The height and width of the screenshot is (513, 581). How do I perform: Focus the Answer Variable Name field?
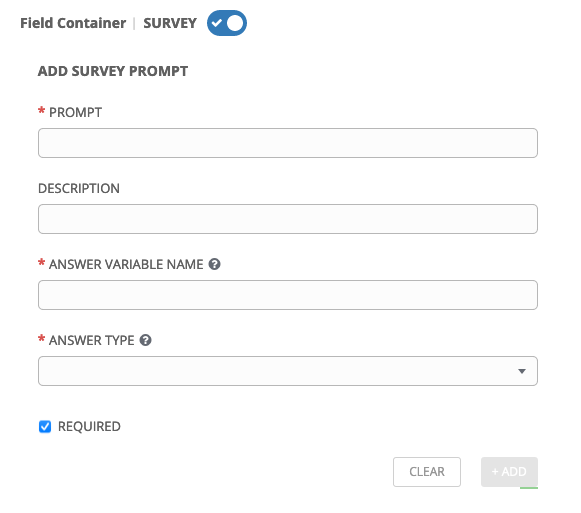click(288, 295)
